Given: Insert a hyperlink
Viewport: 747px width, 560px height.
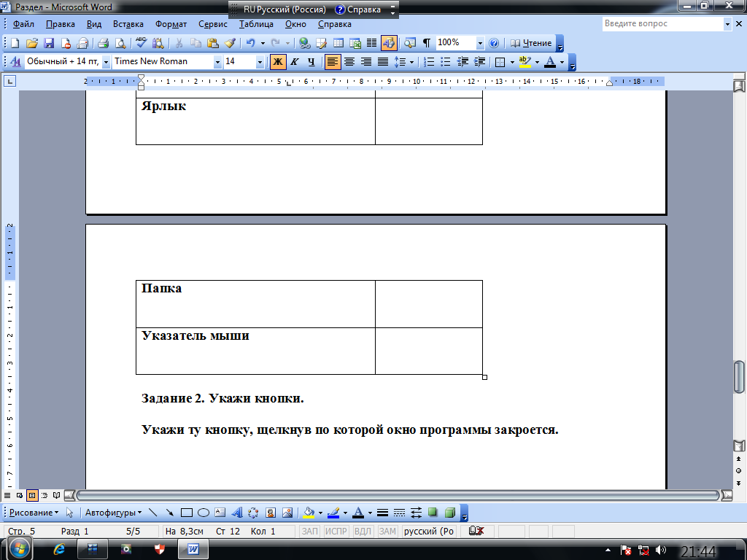Looking at the screenshot, I should point(304,43).
